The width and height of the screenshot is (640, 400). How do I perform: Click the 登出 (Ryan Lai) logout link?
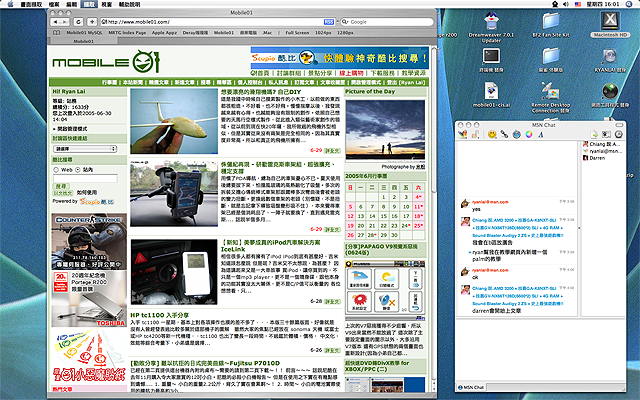click(405, 82)
